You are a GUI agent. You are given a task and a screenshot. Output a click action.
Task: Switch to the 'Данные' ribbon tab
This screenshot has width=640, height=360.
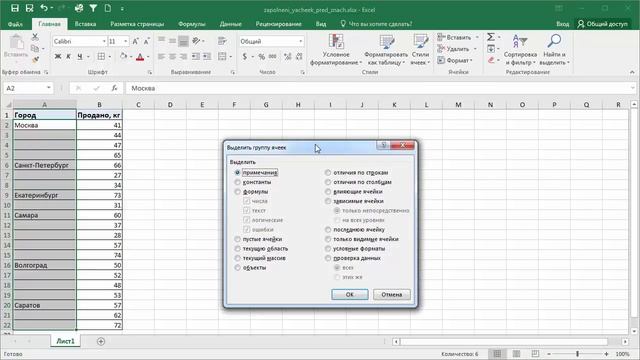tap(231, 24)
